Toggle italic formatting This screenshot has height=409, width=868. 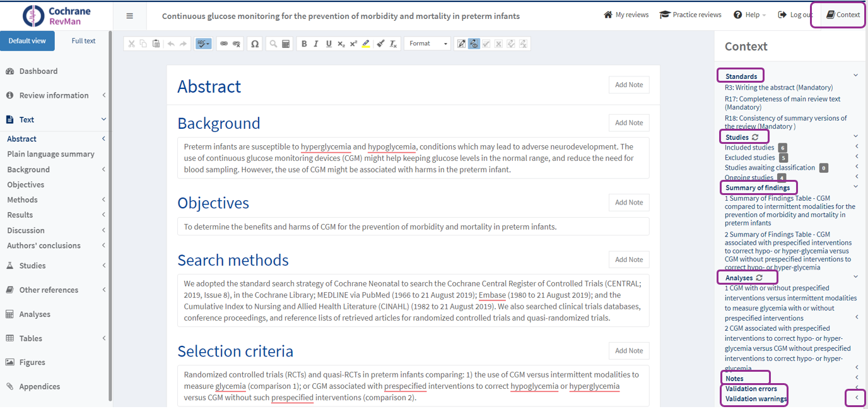(x=317, y=44)
